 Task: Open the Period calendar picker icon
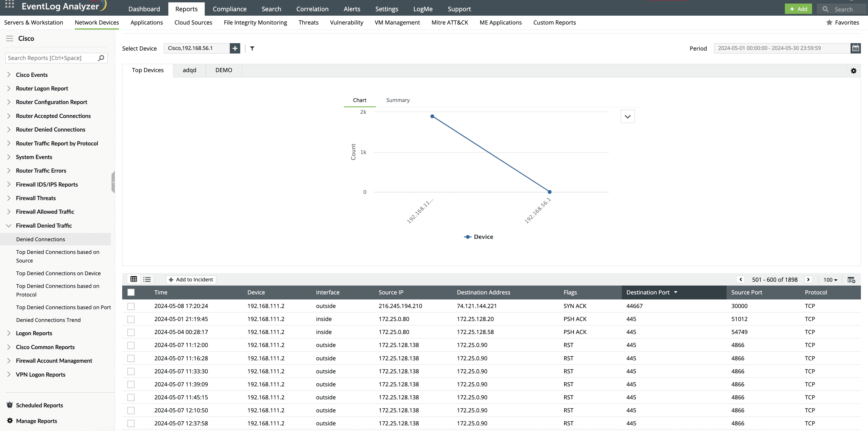(855, 48)
